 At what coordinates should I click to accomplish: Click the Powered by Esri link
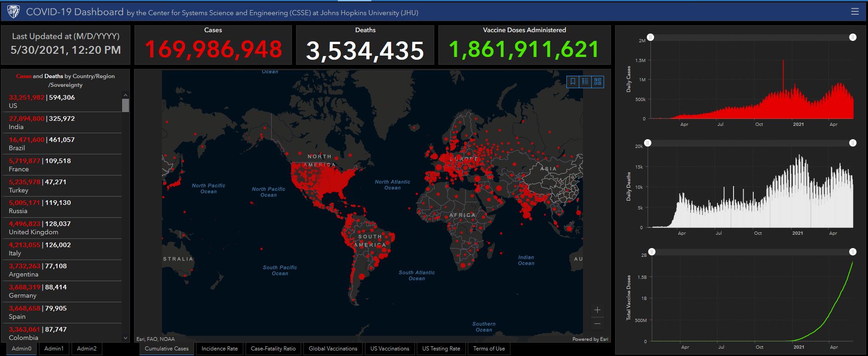point(590,339)
